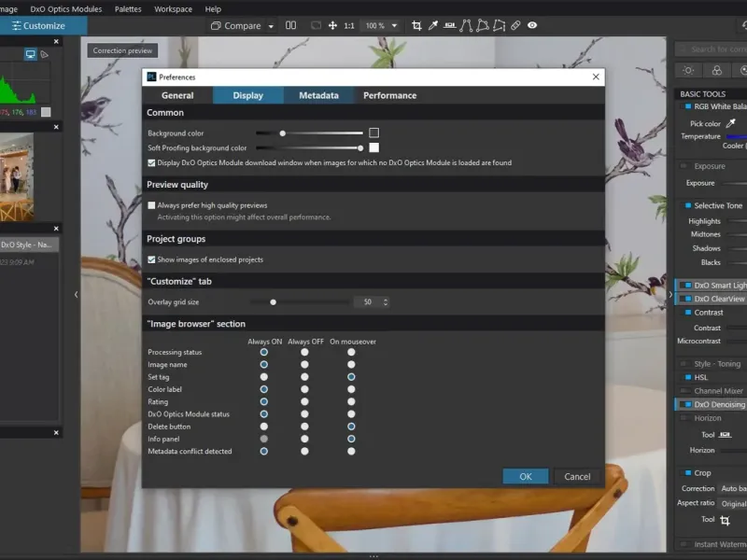Click the Overlay grid size slider handle

click(273, 302)
